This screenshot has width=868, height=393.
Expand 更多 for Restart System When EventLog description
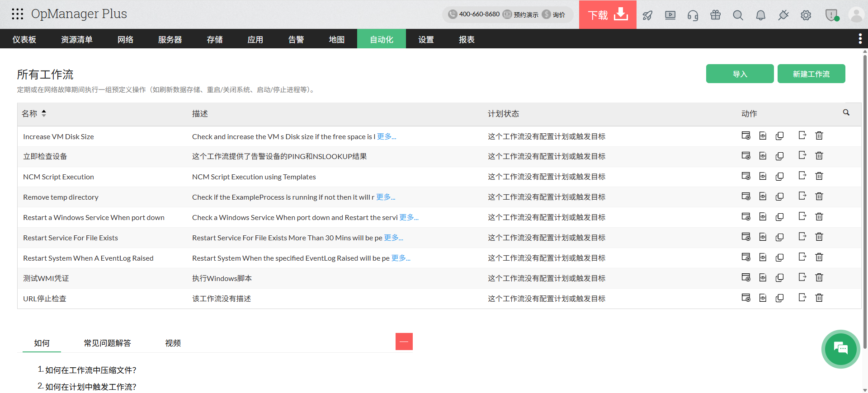pyautogui.click(x=401, y=258)
